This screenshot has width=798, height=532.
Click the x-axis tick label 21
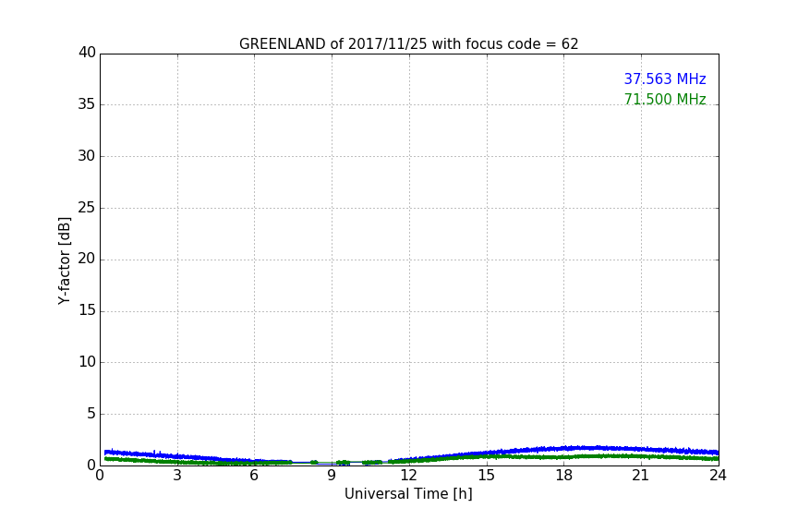click(641, 476)
